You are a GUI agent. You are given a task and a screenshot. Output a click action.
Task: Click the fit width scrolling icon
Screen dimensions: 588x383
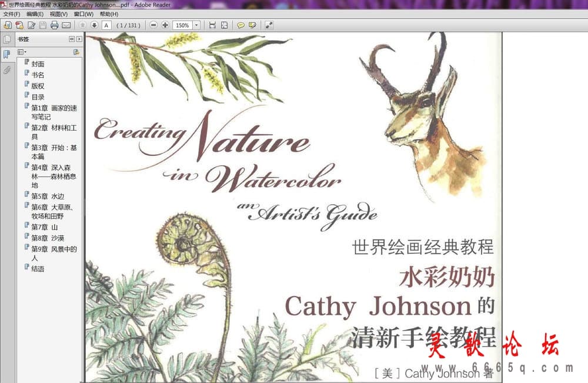pos(212,25)
